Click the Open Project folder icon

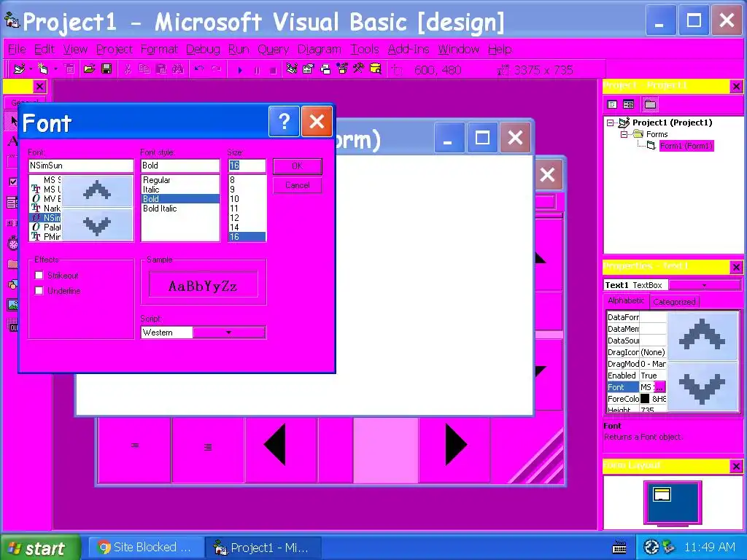pos(89,69)
